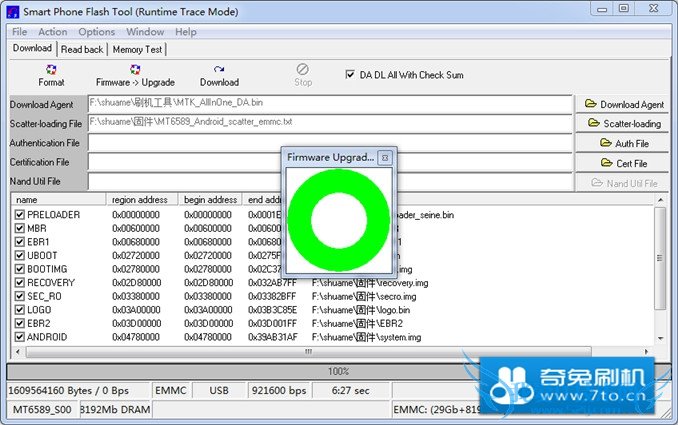Uncheck the PRELOADER partition checkbox
Viewport: 678px width, 425px height.
pyautogui.click(x=20, y=215)
